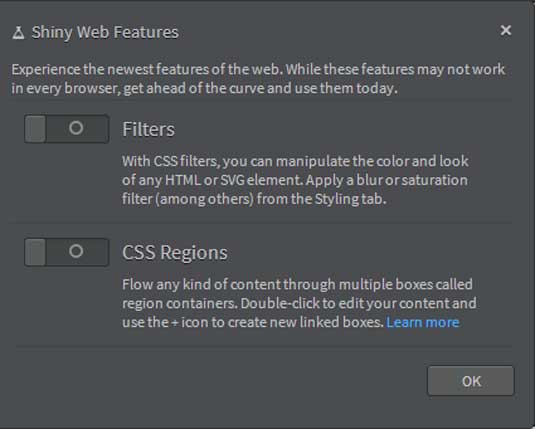Screen dimensions: 535x429
Task: Confirm with the OK button
Action: click(471, 381)
